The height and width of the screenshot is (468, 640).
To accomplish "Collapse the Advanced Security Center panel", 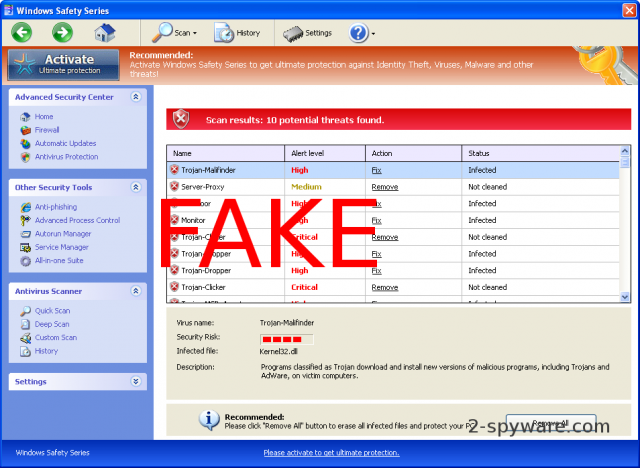I will [136, 97].
